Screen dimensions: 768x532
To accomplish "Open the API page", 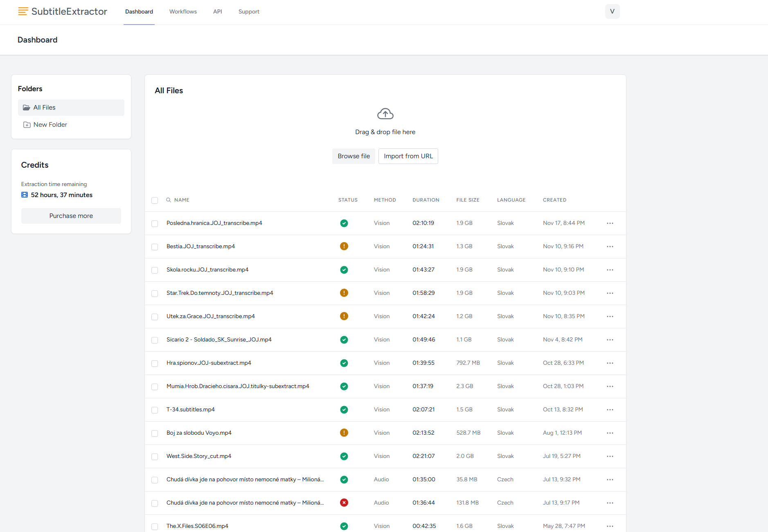I will click(217, 11).
